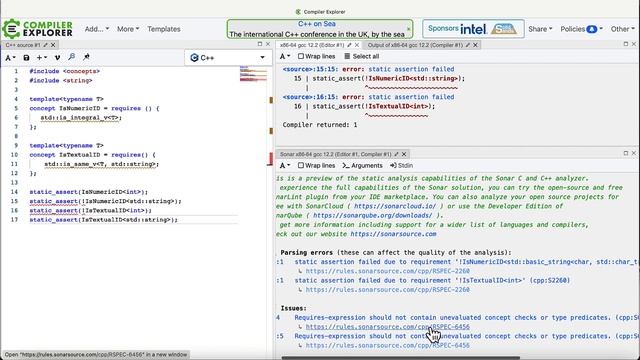Image resolution: width=640 pixels, height=360 pixels.
Task: Click the Intel sponsor logo
Action: [x=473, y=29]
